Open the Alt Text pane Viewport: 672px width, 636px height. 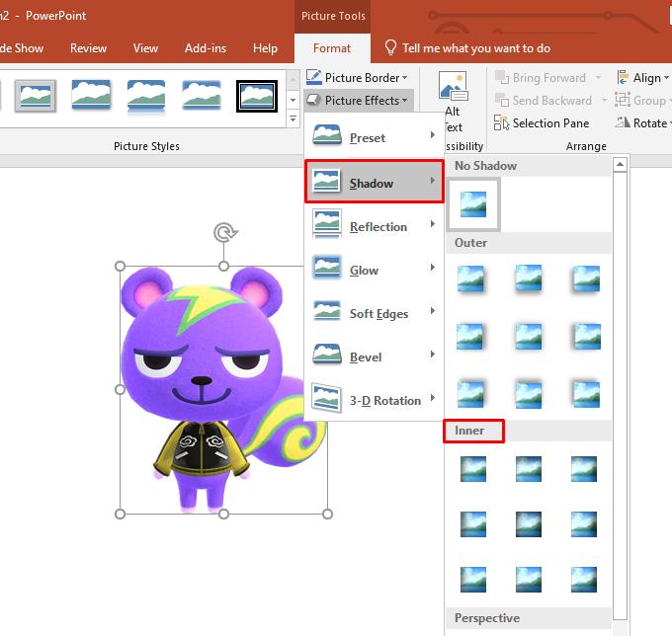coord(453,103)
